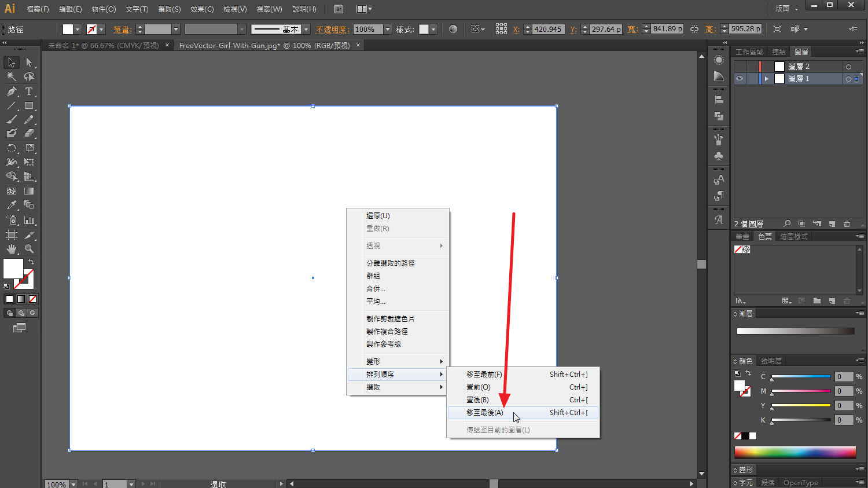Open the 版面 workspace switcher dropdown
868x488 pixels.
pos(787,9)
